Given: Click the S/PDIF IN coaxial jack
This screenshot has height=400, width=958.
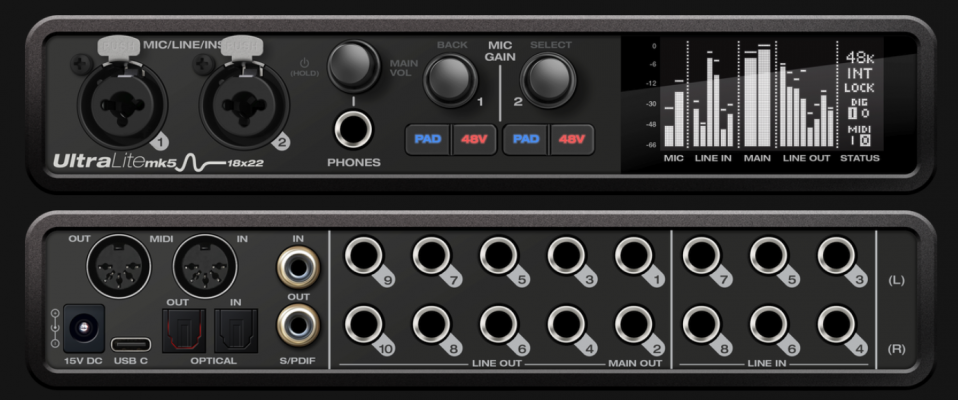Looking at the screenshot, I should (298, 267).
